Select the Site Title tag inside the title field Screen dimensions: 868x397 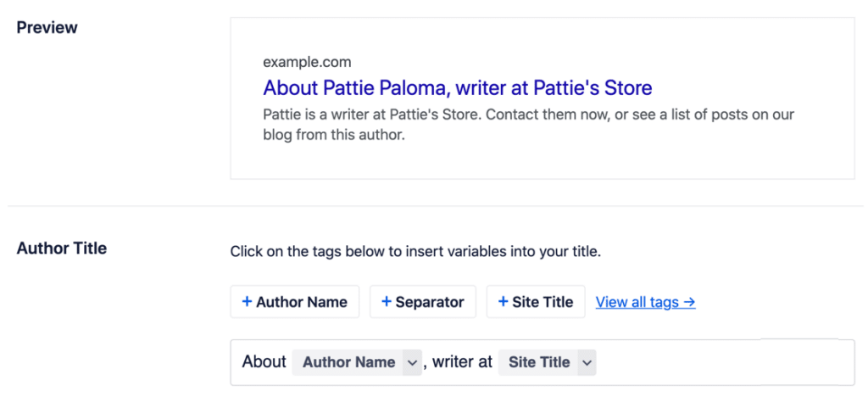539,362
